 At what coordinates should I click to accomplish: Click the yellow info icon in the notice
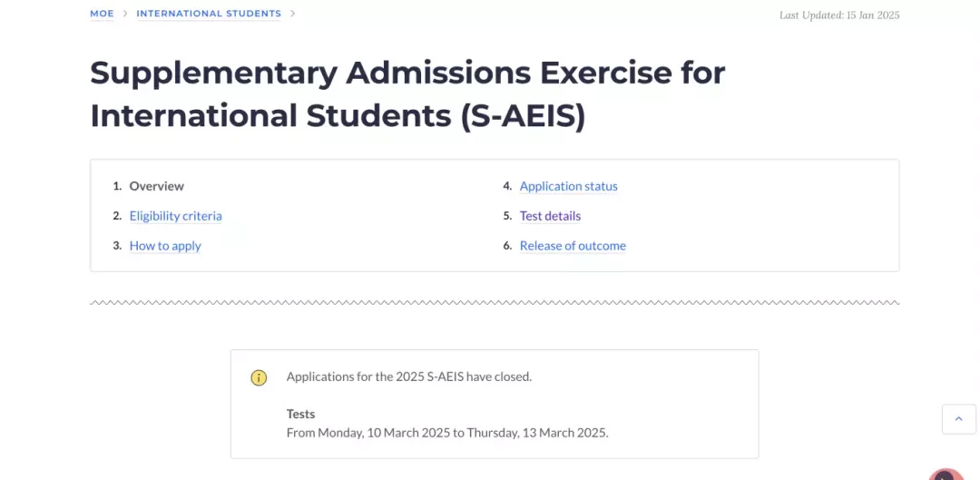[x=259, y=377]
